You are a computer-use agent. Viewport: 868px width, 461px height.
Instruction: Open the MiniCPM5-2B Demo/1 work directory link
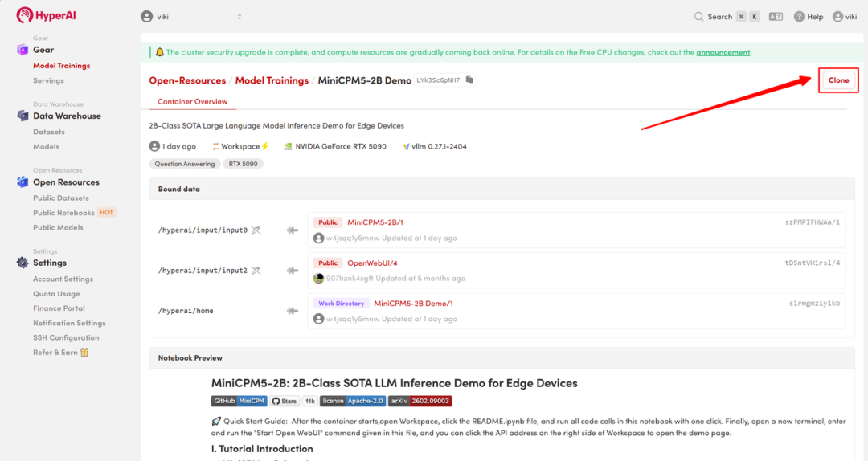click(x=414, y=304)
